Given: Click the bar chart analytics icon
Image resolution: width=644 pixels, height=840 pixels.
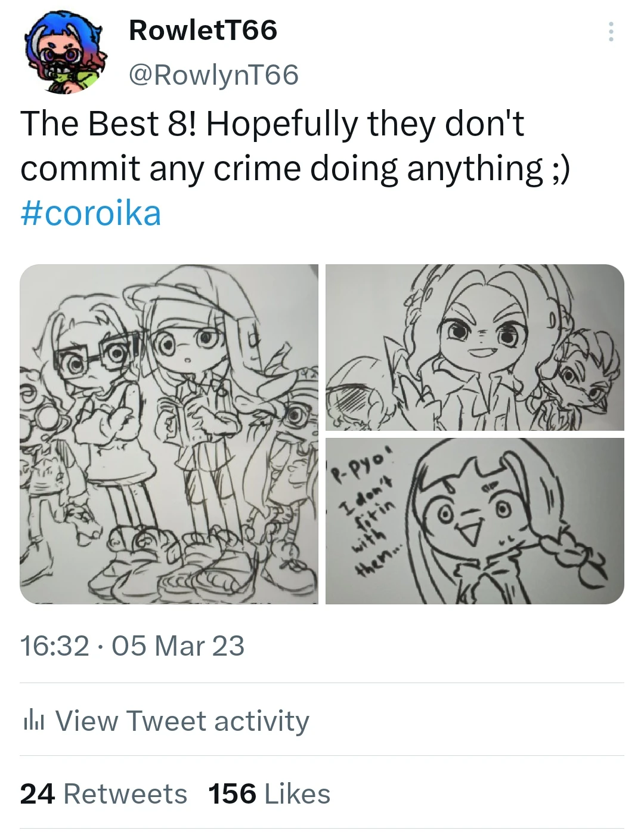Looking at the screenshot, I should coord(36,721).
